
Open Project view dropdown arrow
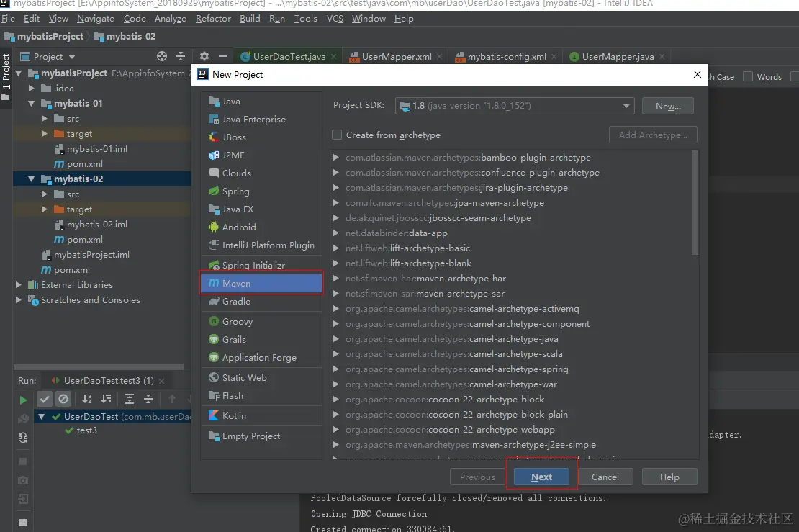72,57
